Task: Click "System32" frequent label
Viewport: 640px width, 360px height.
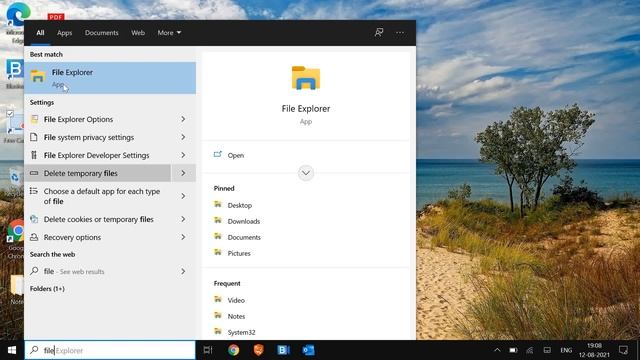Action: point(241,332)
